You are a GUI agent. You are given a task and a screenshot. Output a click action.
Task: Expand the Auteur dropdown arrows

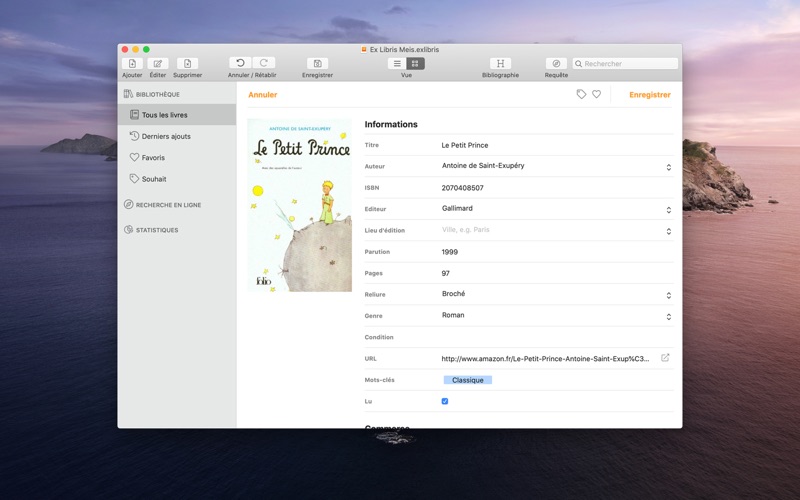click(x=668, y=167)
